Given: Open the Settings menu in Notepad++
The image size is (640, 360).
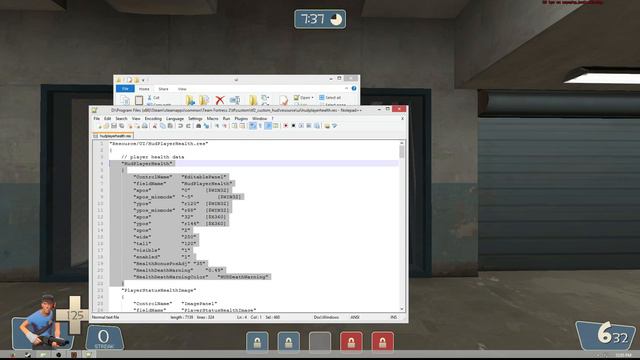Looking at the screenshot, I should [x=195, y=118].
